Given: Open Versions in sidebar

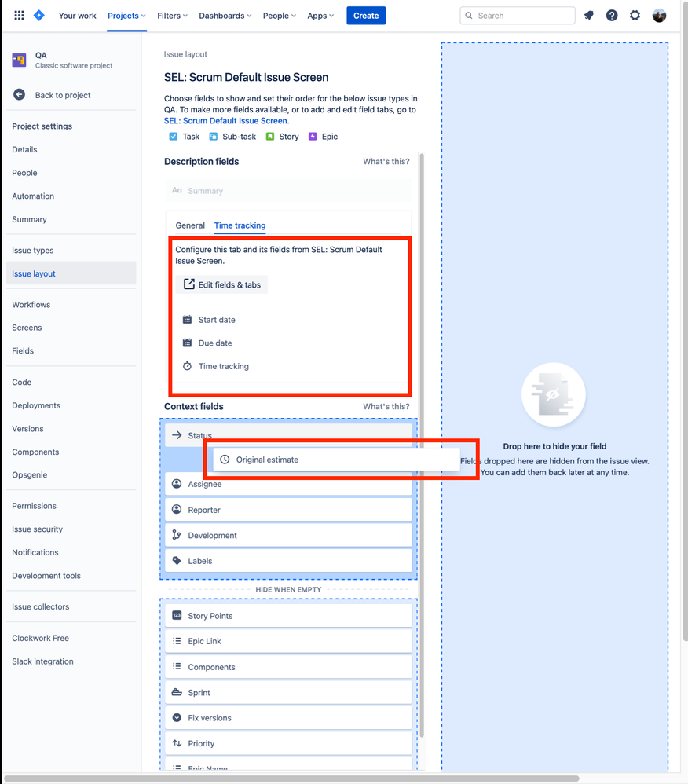Looking at the screenshot, I should coord(27,428).
